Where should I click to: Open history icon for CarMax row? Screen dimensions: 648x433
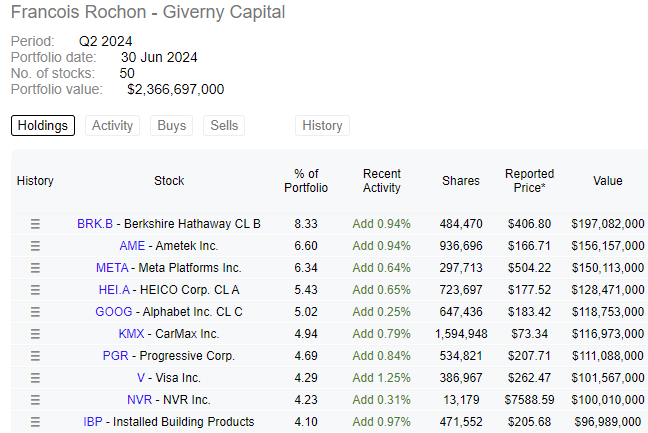[x=36, y=334]
